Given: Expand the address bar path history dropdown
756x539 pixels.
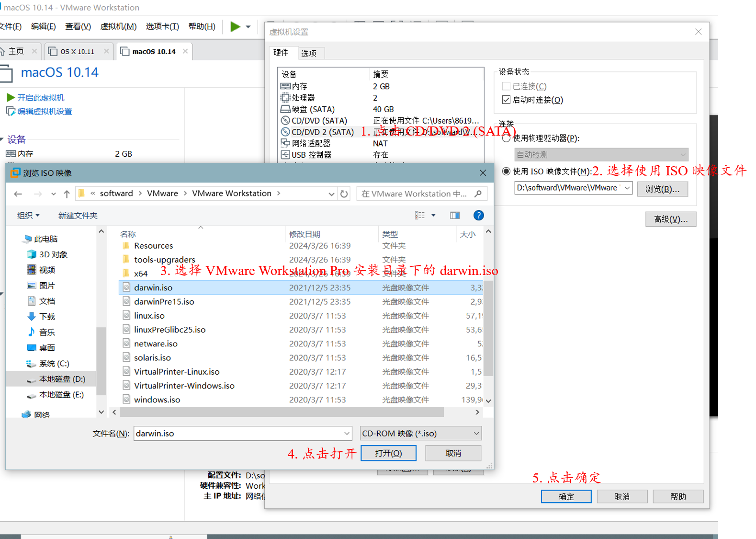Looking at the screenshot, I should pyautogui.click(x=331, y=194).
